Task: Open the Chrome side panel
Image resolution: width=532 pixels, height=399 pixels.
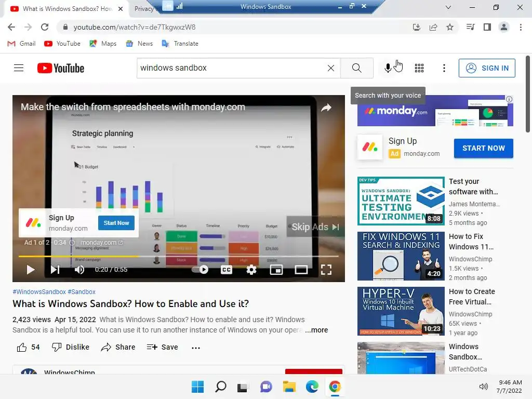Action: 487,27
